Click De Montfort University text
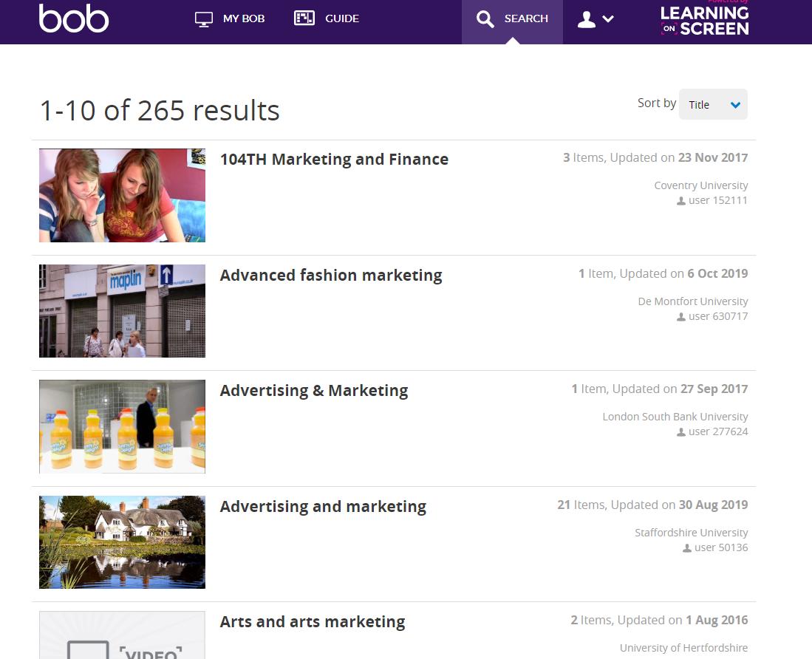This screenshot has height=659, width=812. pyautogui.click(x=693, y=301)
